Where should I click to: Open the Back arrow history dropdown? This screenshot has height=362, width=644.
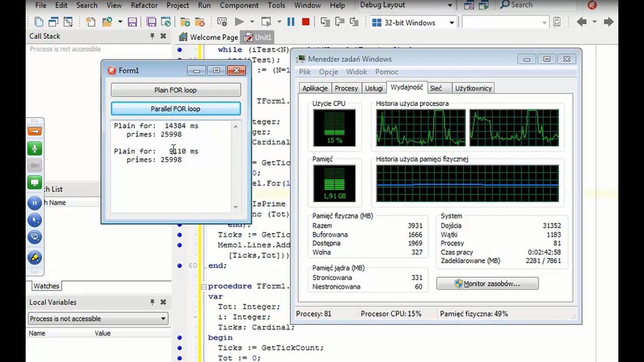point(594,22)
